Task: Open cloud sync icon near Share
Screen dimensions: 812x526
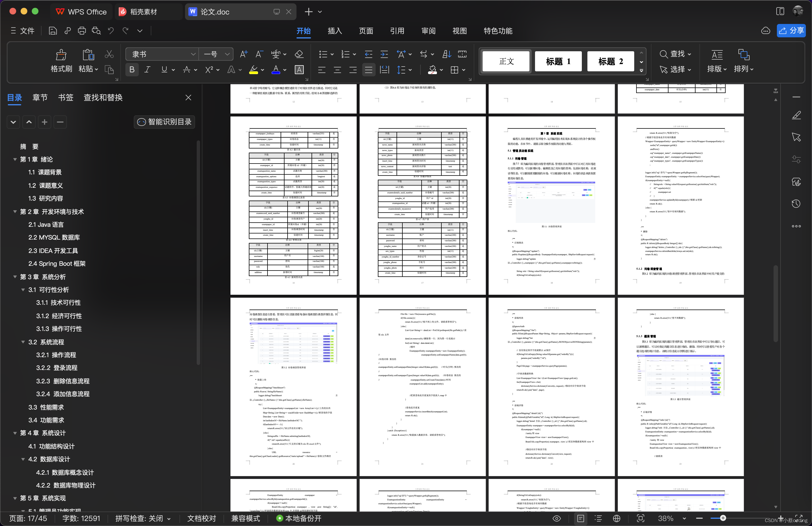Action: pyautogui.click(x=765, y=31)
